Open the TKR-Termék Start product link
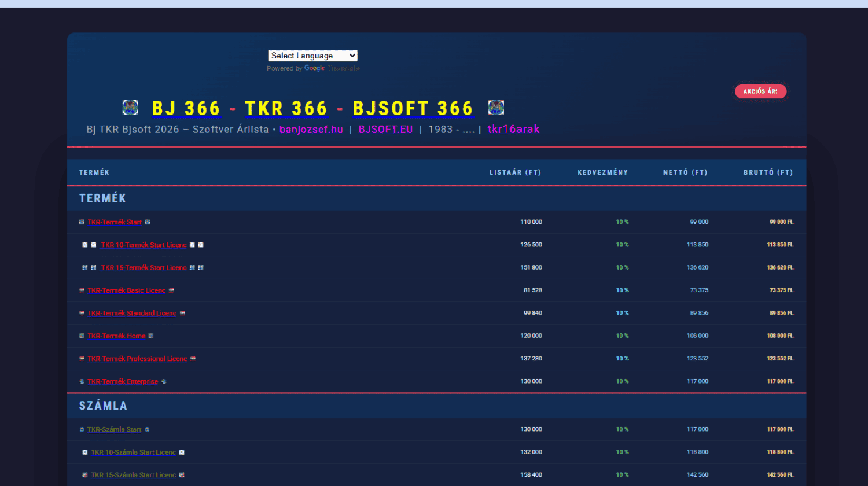Image resolution: width=868 pixels, height=486 pixels. (x=115, y=222)
